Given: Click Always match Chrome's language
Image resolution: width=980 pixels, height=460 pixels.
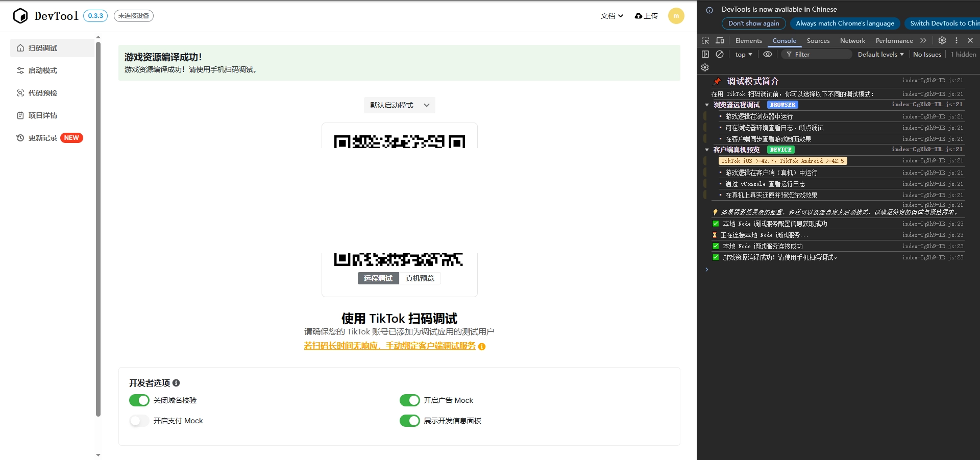Looking at the screenshot, I should pyautogui.click(x=845, y=23).
